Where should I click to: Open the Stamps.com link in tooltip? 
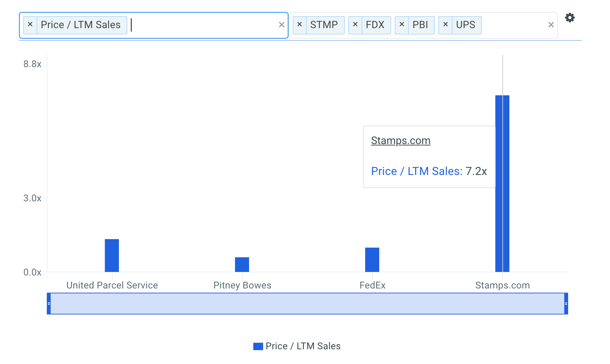[401, 141]
